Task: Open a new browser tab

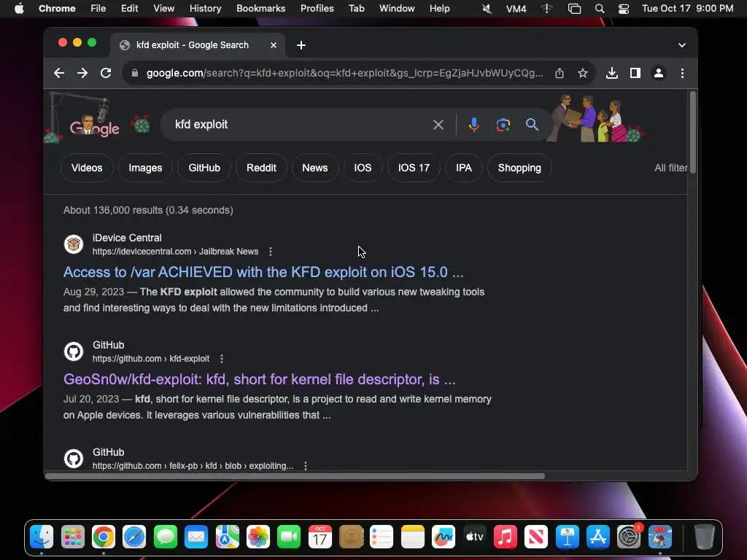Action: 301,44
